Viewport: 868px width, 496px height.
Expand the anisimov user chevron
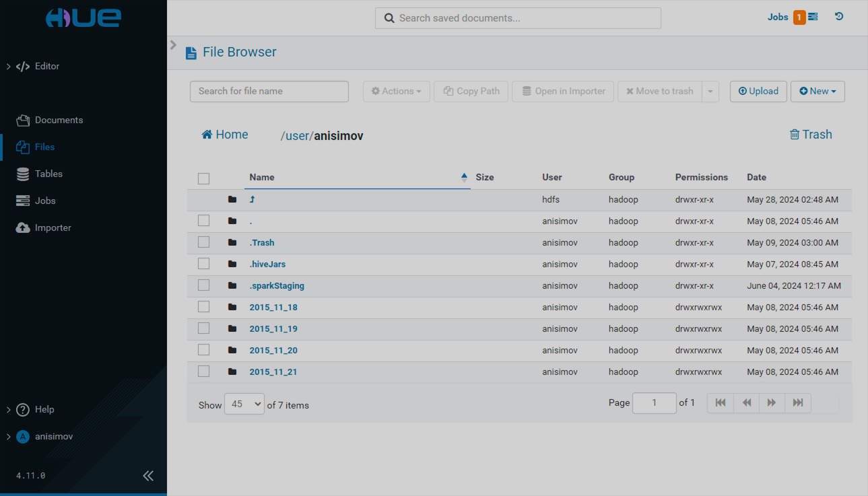(x=9, y=436)
